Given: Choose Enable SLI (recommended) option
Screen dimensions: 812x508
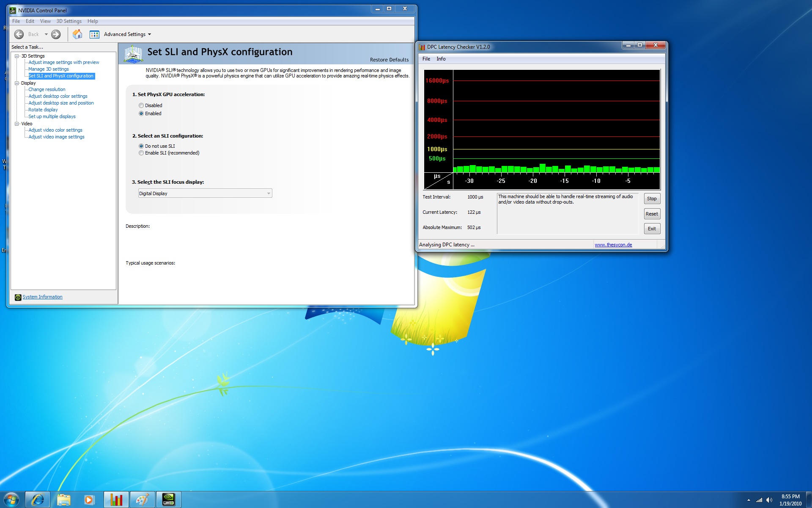Looking at the screenshot, I should point(141,153).
